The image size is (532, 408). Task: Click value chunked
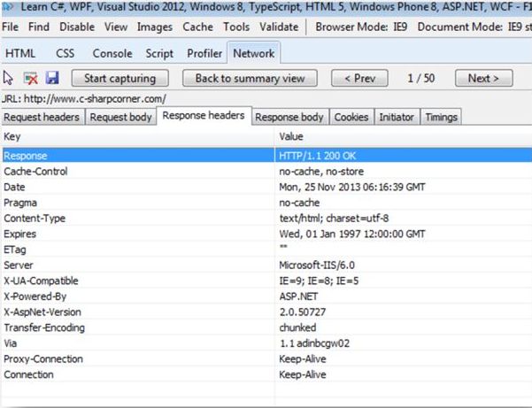coord(297,327)
